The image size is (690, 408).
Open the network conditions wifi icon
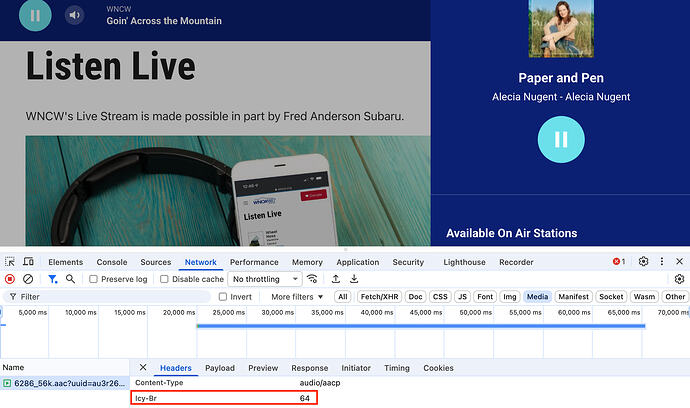312,279
